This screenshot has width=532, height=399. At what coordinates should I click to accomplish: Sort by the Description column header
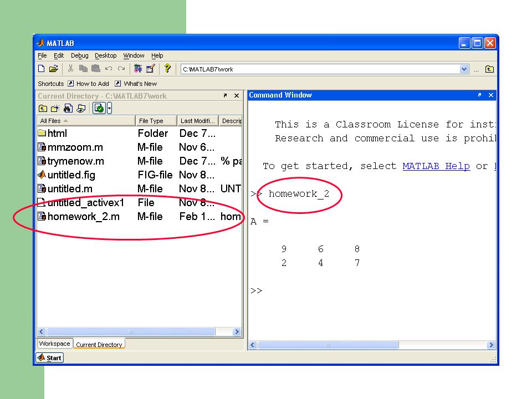pos(231,121)
